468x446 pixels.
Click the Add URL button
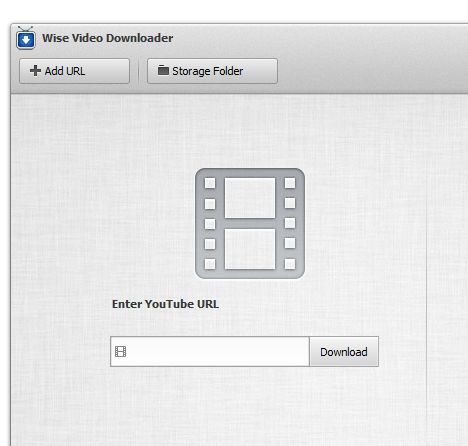coord(74,71)
